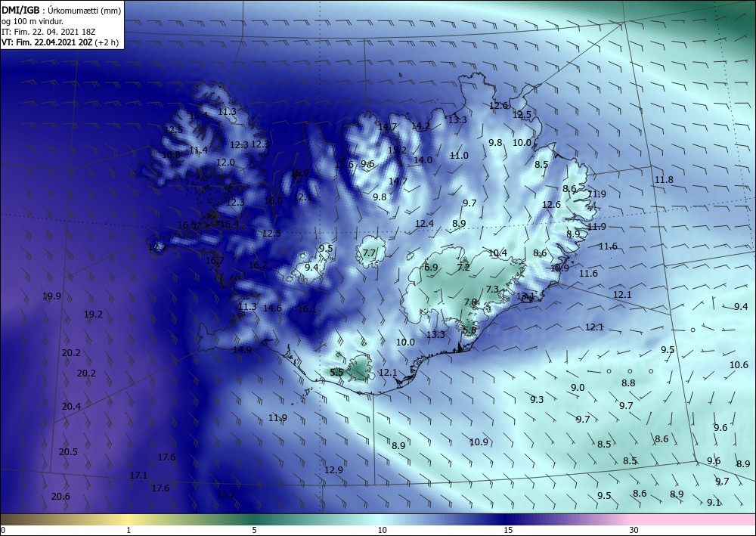Image resolution: width=756 pixels, height=536 pixels.
Task: Click the map value 14.2
Action: 420,125
